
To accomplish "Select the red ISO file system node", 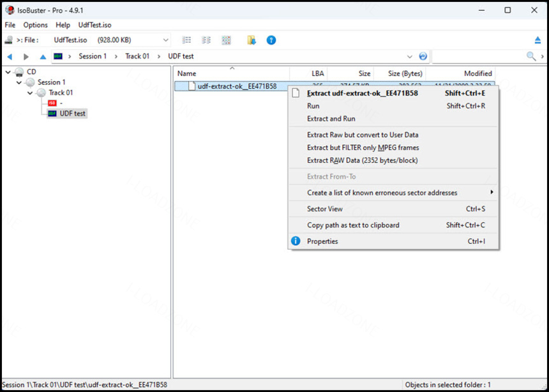I will [52, 103].
